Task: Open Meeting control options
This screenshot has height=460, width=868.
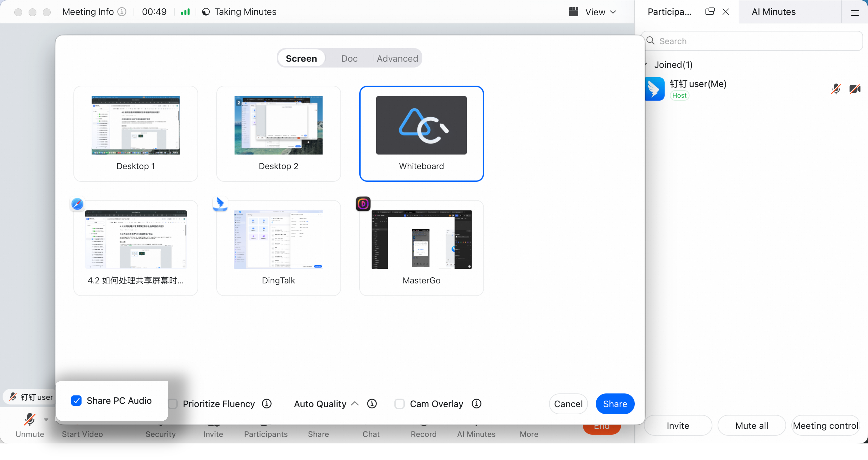Action: 826,425
